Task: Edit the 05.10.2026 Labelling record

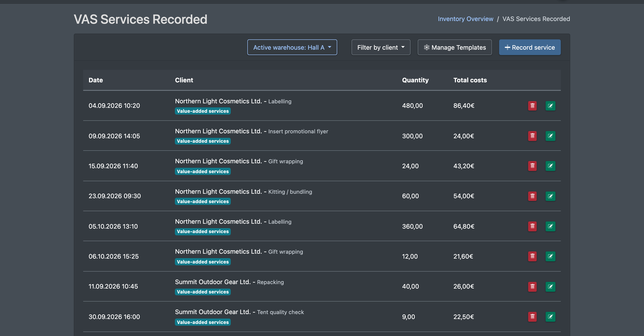Action: [x=550, y=226]
